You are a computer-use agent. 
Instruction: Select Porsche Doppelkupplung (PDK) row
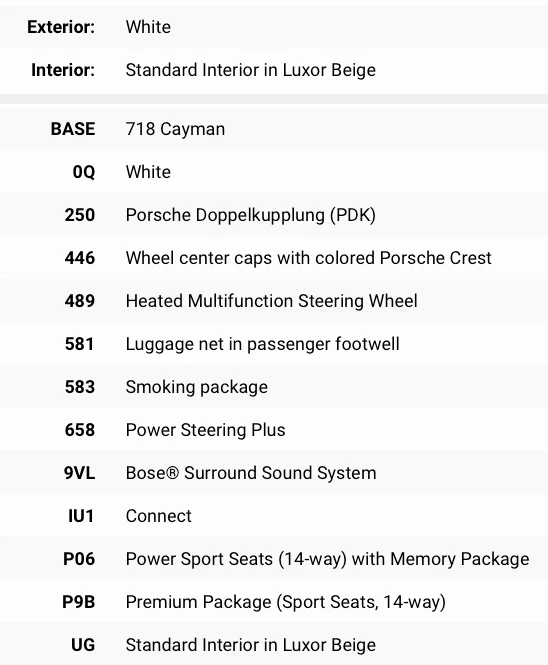click(274, 215)
